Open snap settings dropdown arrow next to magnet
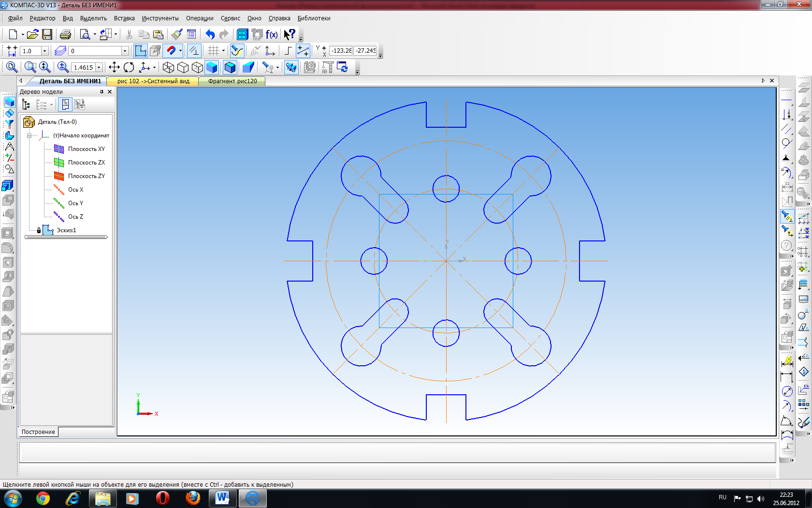The width and height of the screenshot is (812, 508). [180, 51]
